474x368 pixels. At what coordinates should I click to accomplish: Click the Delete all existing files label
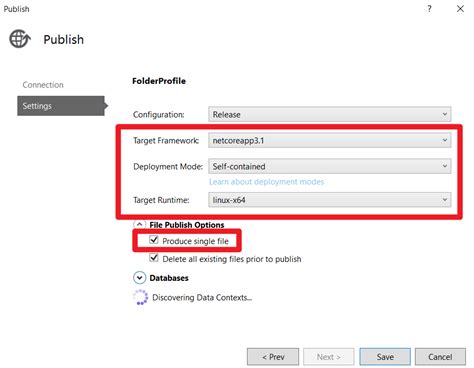pyautogui.click(x=232, y=259)
